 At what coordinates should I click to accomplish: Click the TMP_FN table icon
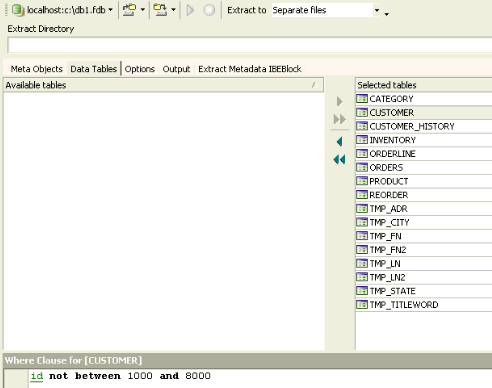coord(362,236)
